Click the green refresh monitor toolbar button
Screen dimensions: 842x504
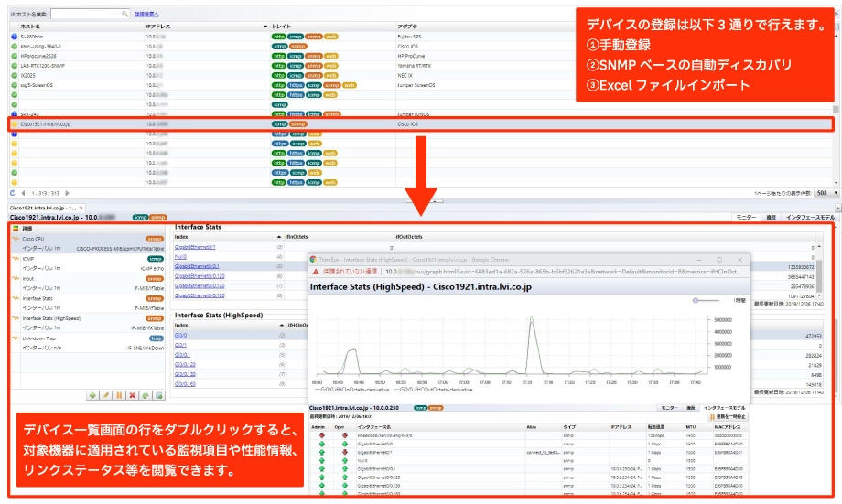point(146,395)
